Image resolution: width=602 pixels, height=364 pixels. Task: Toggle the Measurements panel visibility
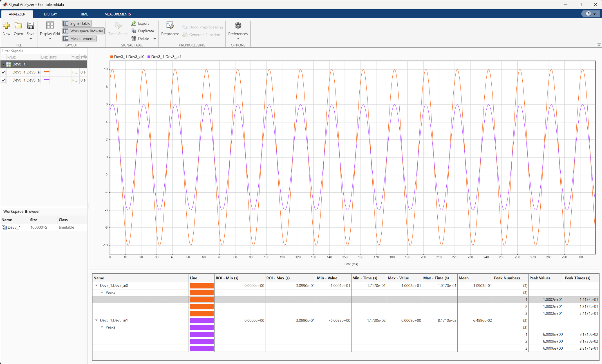(79, 39)
